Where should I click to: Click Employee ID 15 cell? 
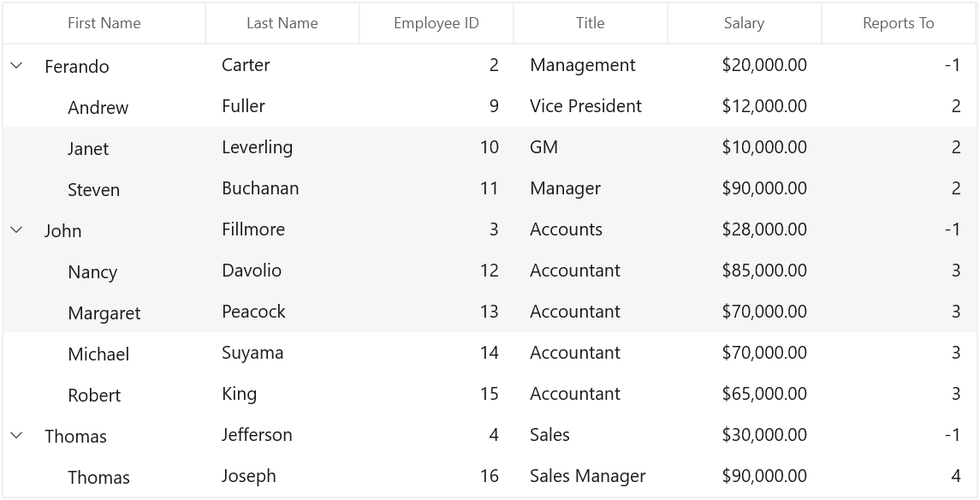(437, 395)
